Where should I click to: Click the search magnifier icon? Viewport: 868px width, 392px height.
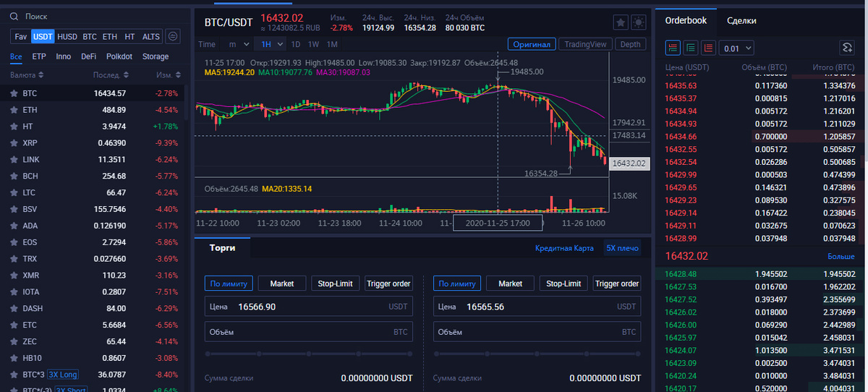(14, 15)
